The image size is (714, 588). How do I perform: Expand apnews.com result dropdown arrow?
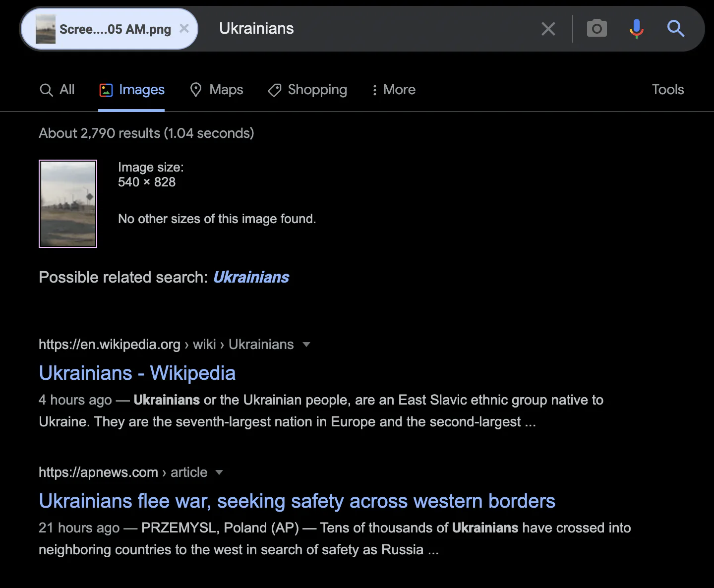(219, 472)
